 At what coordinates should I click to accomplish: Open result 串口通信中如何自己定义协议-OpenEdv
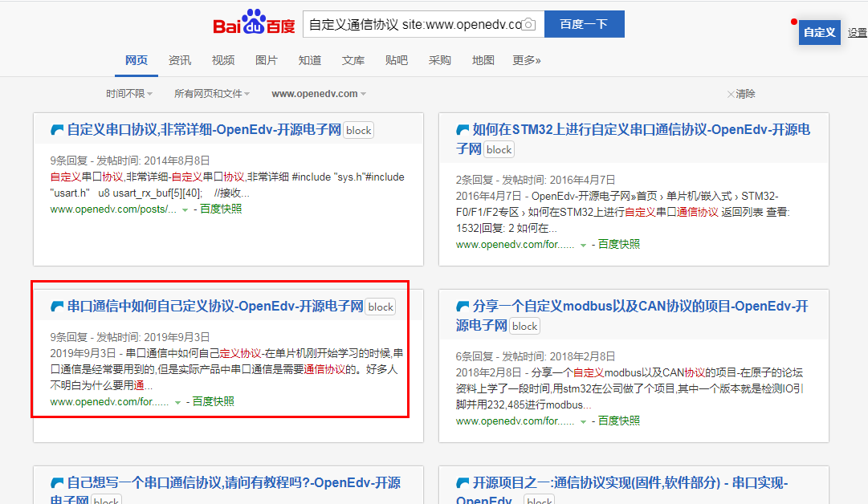214,307
